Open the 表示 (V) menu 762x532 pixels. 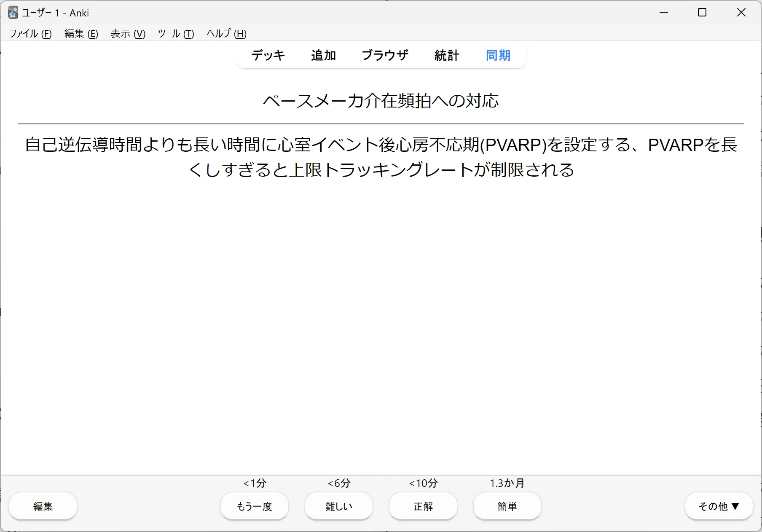[x=128, y=34]
